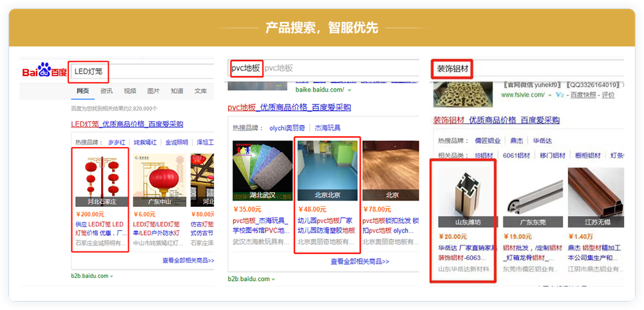Image resolution: width=644 pixels, height=310 pixels.
Task: Switch to the 视频 tab
Action: [x=130, y=91]
